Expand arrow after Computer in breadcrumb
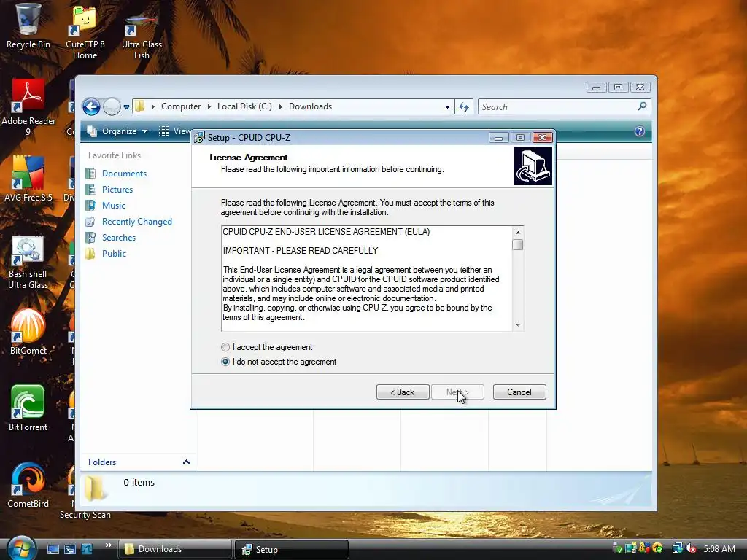747x560 pixels. (x=209, y=106)
